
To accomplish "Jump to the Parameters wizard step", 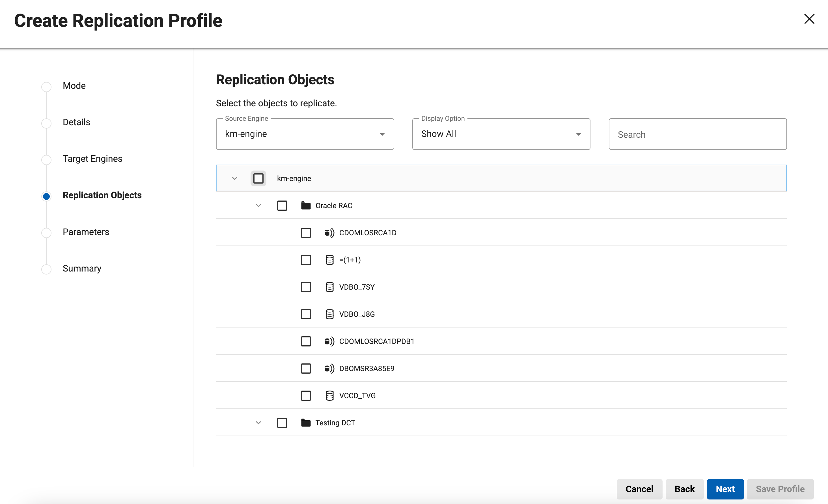I will [86, 232].
